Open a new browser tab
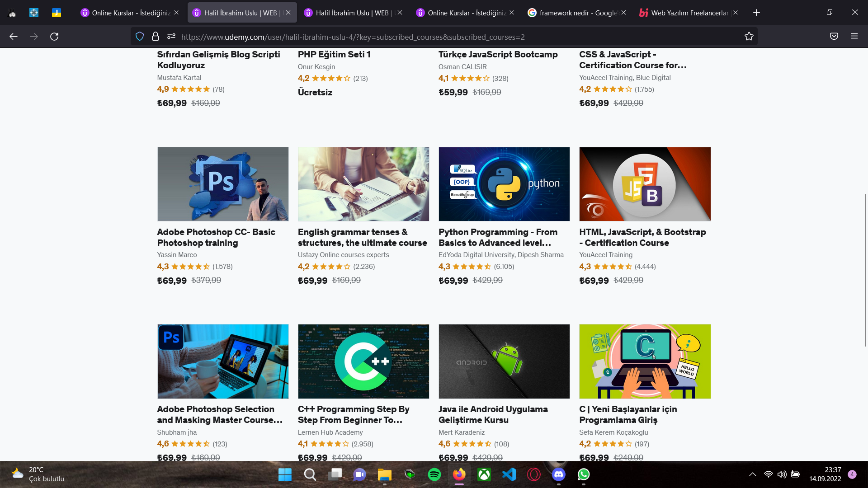The height and width of the screenshot is (488, 868). pos(756,13)
